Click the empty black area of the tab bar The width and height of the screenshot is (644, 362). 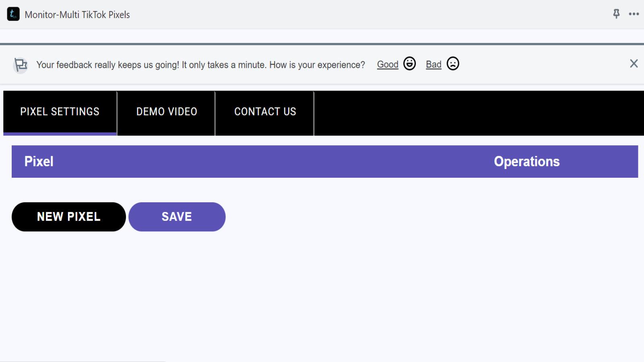coord(479,113)
